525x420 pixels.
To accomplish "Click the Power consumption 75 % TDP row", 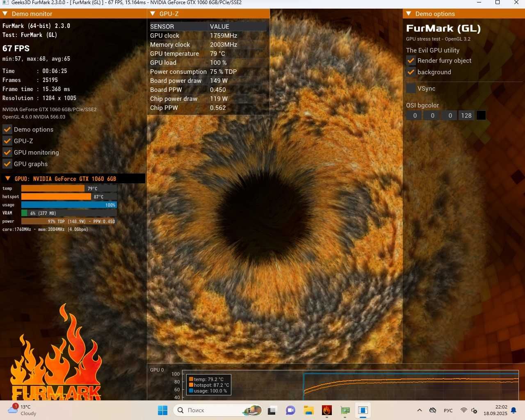I will [208, 72].
